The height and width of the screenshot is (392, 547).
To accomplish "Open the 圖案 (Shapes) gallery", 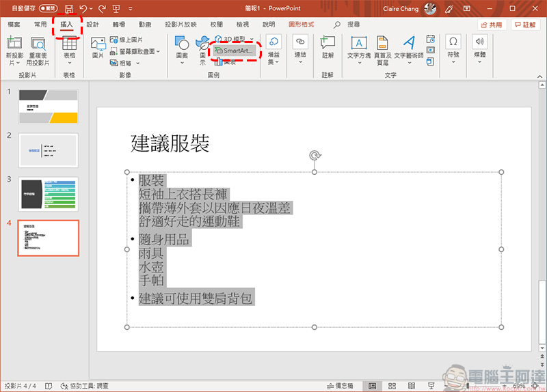I will tap(182, 51).
